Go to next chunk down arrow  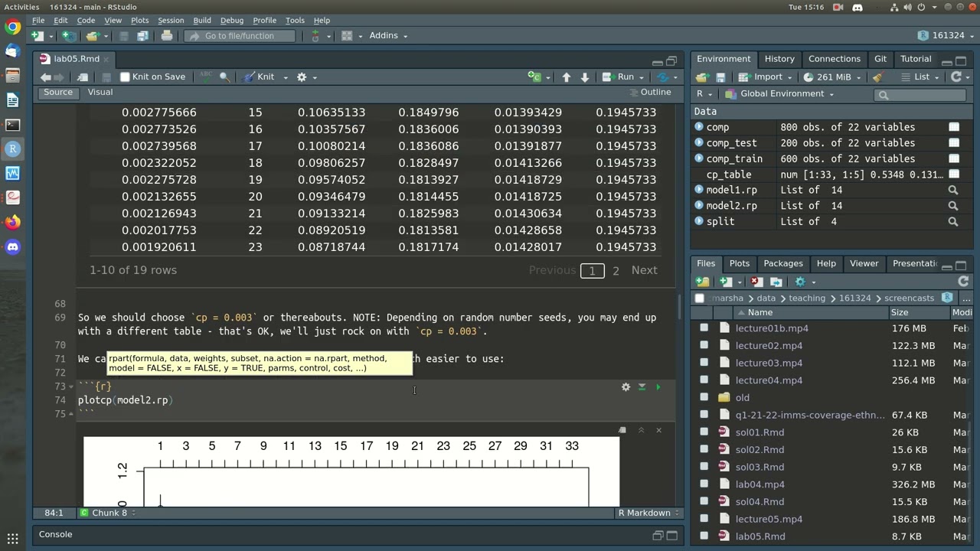[585, 77]
